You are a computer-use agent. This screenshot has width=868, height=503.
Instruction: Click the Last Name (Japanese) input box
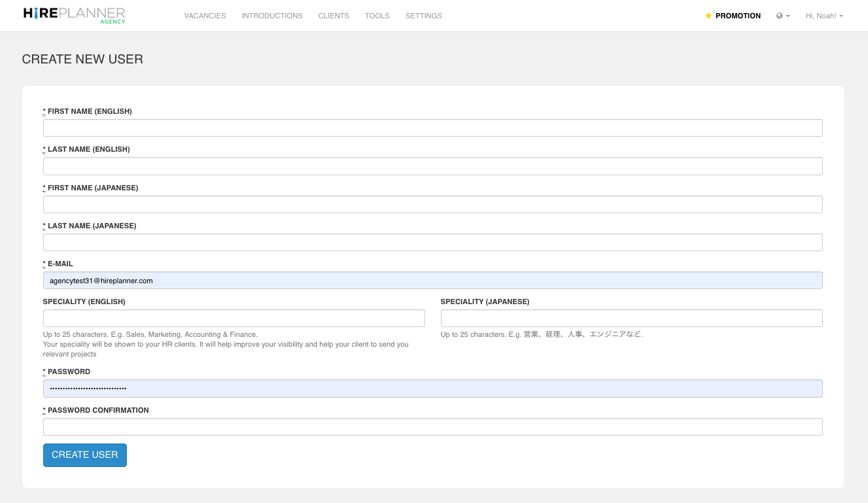tap(432, 243)
